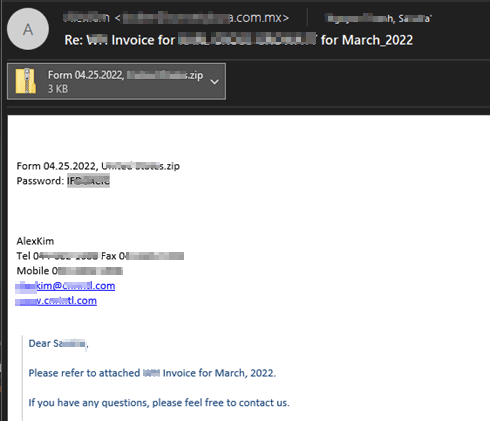Open the zip attachment folder icon

25,81
